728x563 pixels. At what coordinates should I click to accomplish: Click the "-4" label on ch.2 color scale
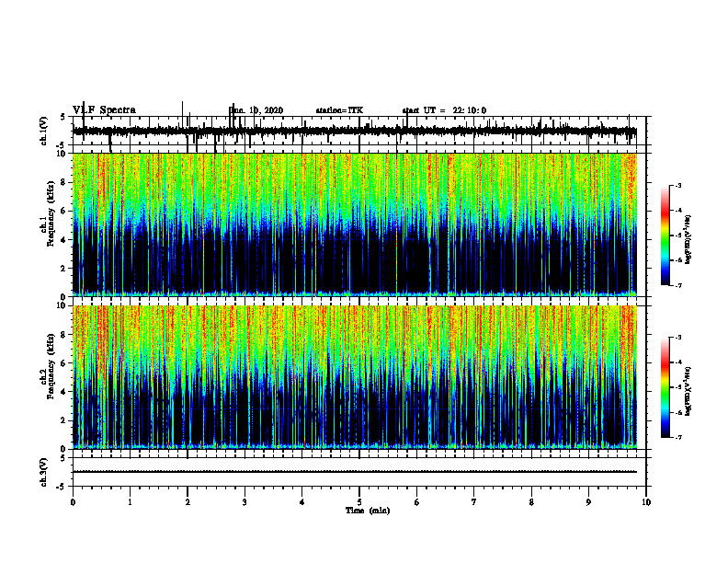click(x=677, y=362)
